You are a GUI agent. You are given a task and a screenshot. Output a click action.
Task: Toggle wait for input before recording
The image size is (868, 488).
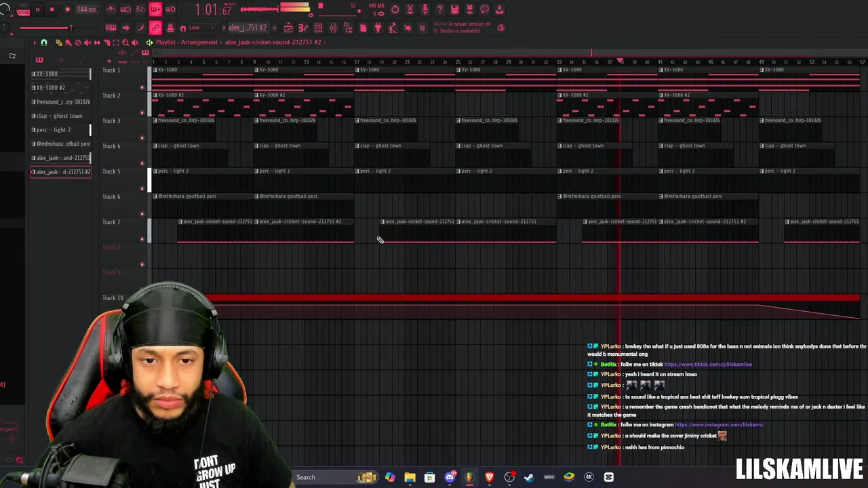125,9
